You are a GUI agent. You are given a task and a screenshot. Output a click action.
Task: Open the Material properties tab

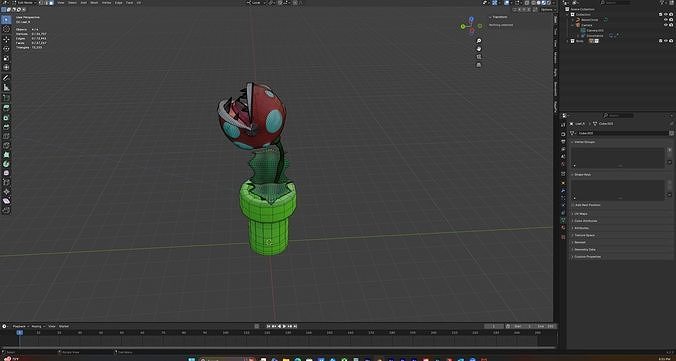click(563, 227)
